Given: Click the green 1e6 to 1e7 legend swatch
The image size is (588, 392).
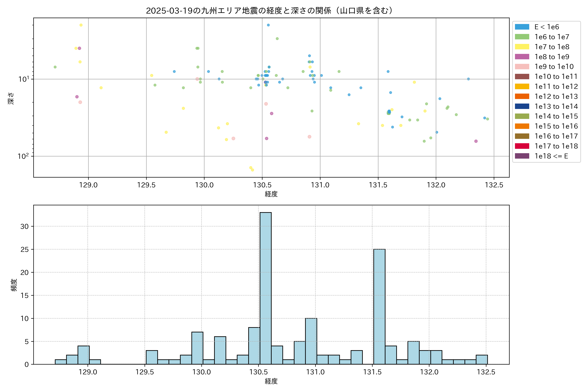Looking at the screenshot, I should [522, 37].
